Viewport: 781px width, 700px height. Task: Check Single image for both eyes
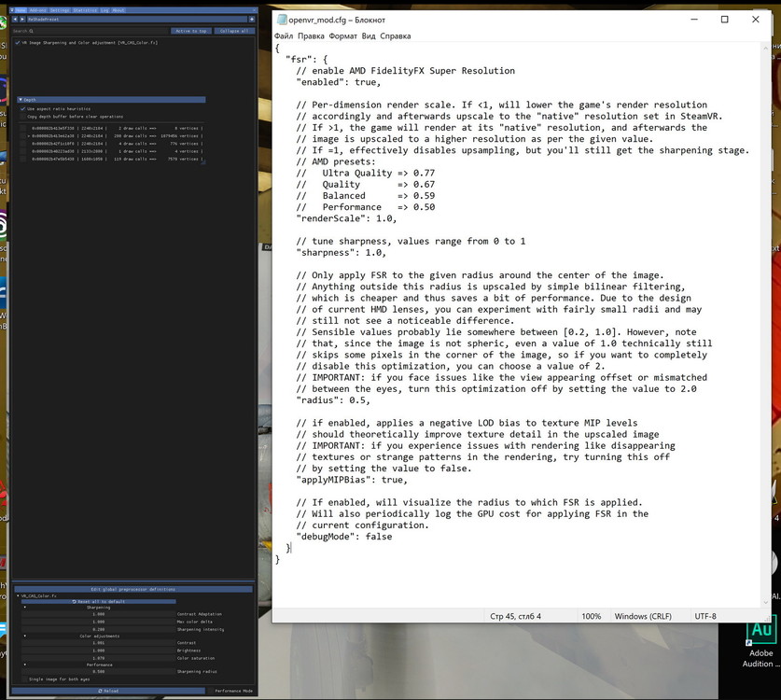click(x=24, y=679)
